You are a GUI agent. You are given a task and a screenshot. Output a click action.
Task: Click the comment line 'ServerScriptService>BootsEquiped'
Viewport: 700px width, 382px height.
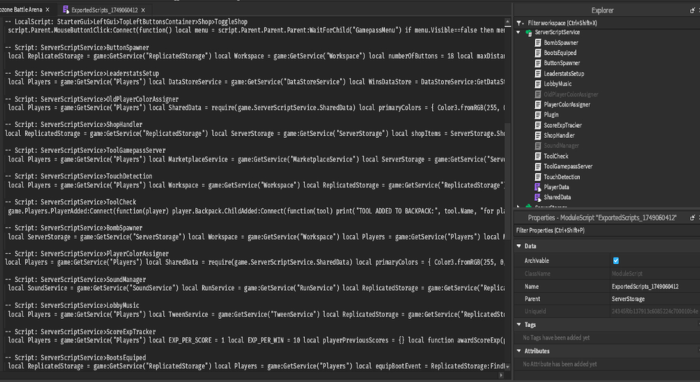click(75, 358)
